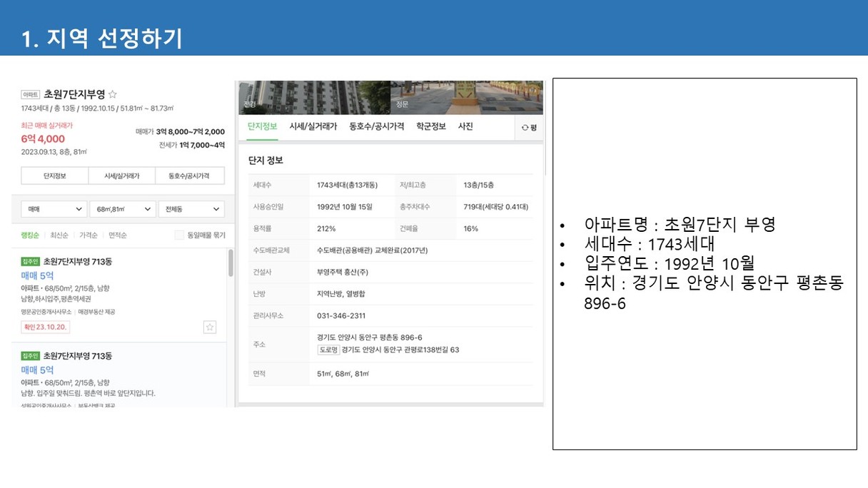Sort listings by 면적순
This screenshot has width=868, height=488.
tap(118, 235)
